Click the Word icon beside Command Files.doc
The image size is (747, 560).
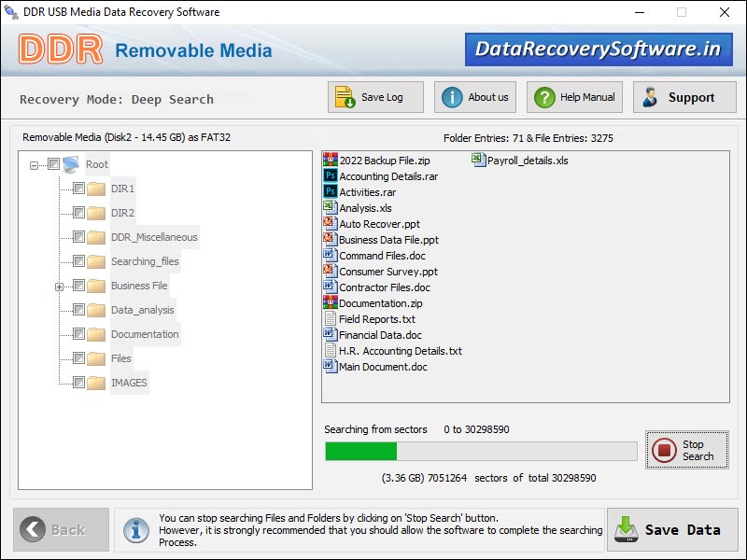click(x=329, y=255)
